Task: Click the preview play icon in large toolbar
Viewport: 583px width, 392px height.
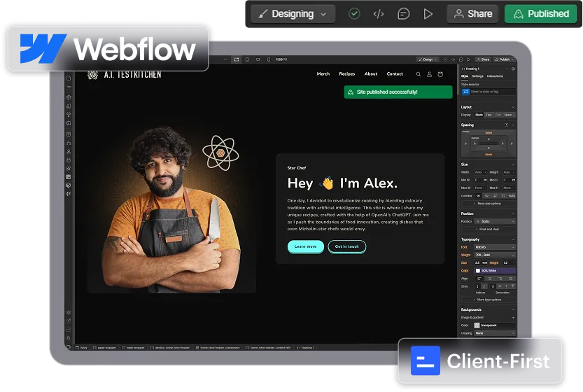Action: point(428,14)
